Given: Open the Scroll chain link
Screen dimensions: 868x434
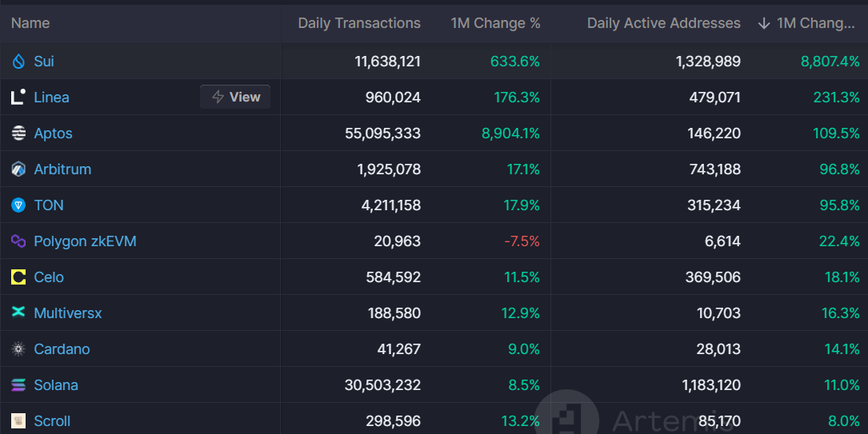Looking at the screenshot, I should click(x=52, y=420).
